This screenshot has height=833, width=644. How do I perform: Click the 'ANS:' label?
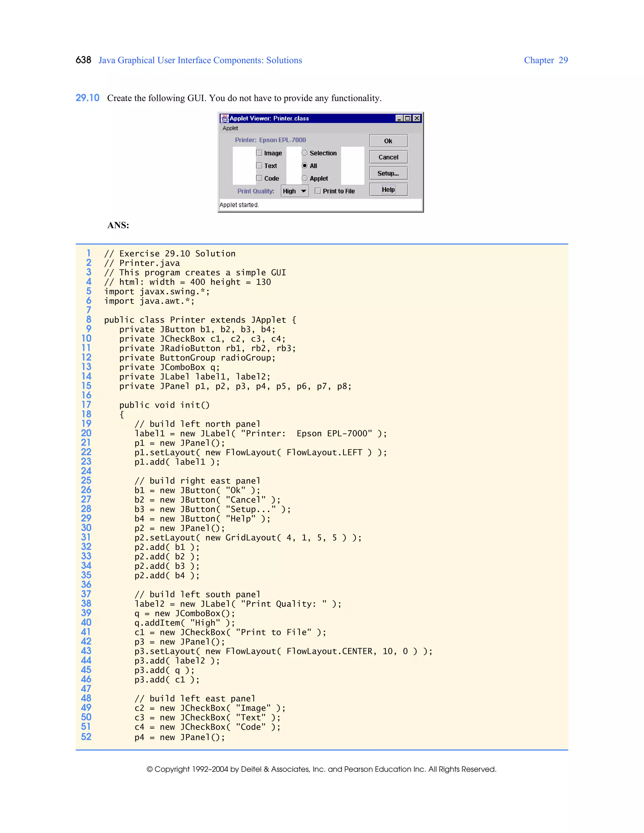[118, 225]
